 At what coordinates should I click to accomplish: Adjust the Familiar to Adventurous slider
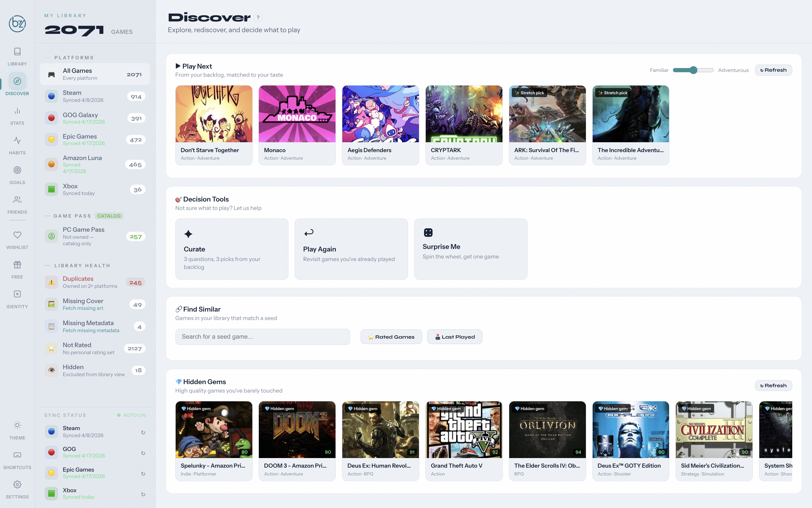693,70
